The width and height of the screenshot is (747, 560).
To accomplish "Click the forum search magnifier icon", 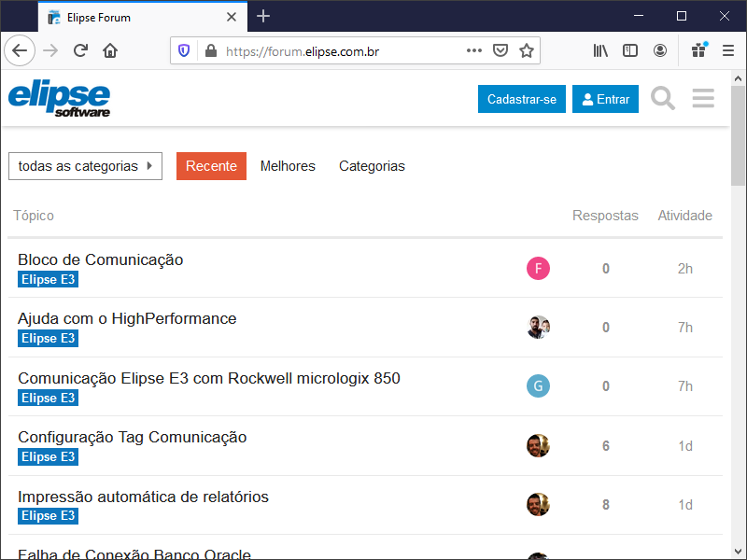I will 663,98.
